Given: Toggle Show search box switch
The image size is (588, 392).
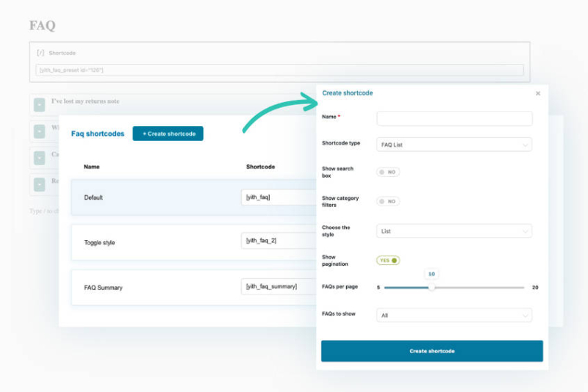Looking at the screenshot, I should [388, 173].
